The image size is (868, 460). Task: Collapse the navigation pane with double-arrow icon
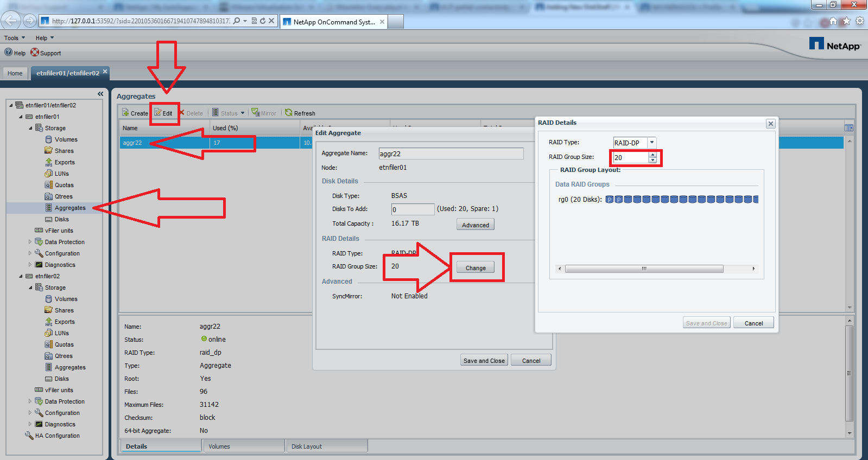click(100, 94)
